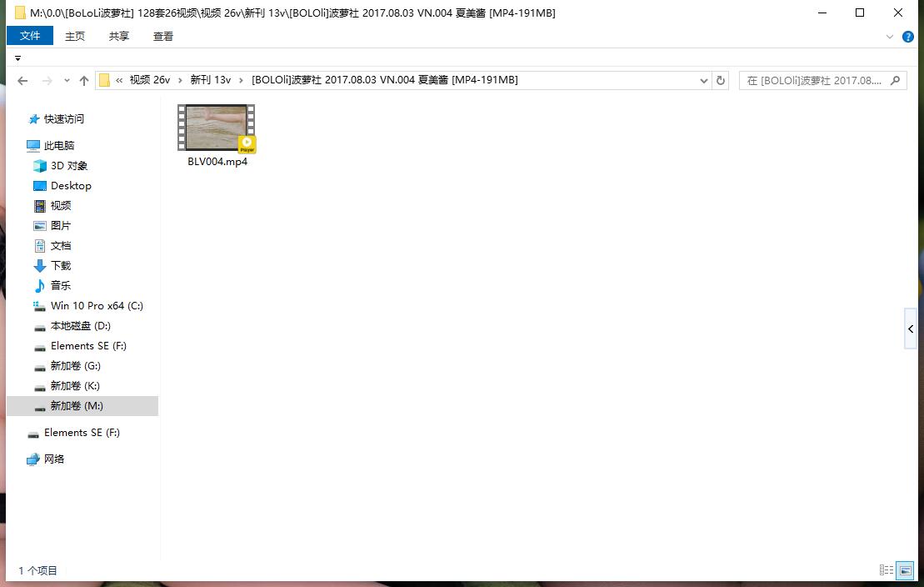Open the 查看 ribbon tab
Image resolution: width=924 pixels, height=587 pixels.
point(163,37)
